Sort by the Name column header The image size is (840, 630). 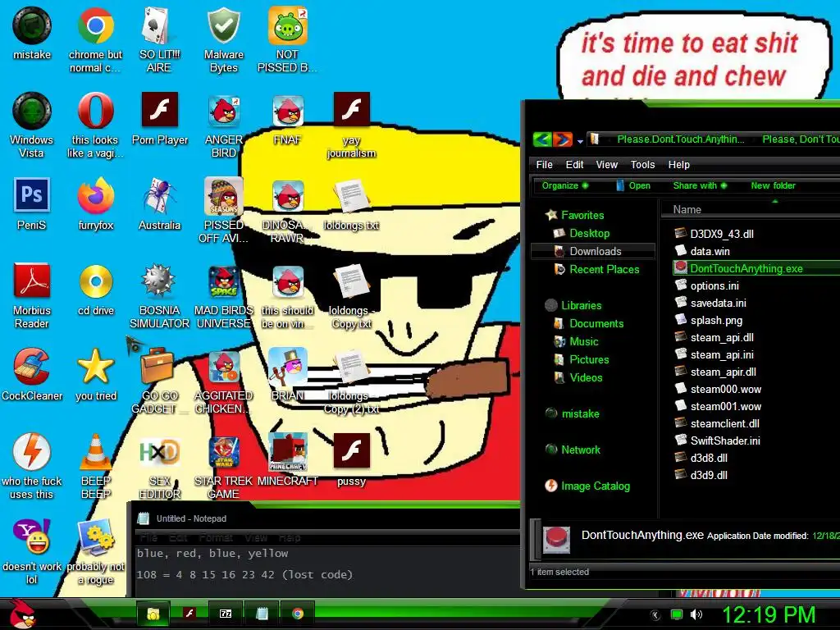[x=750, y=209]
